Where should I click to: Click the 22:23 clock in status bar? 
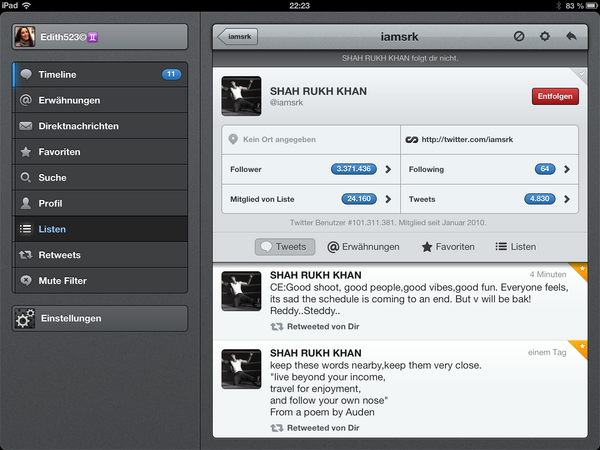pyautogui.click(x=299, y=5)
